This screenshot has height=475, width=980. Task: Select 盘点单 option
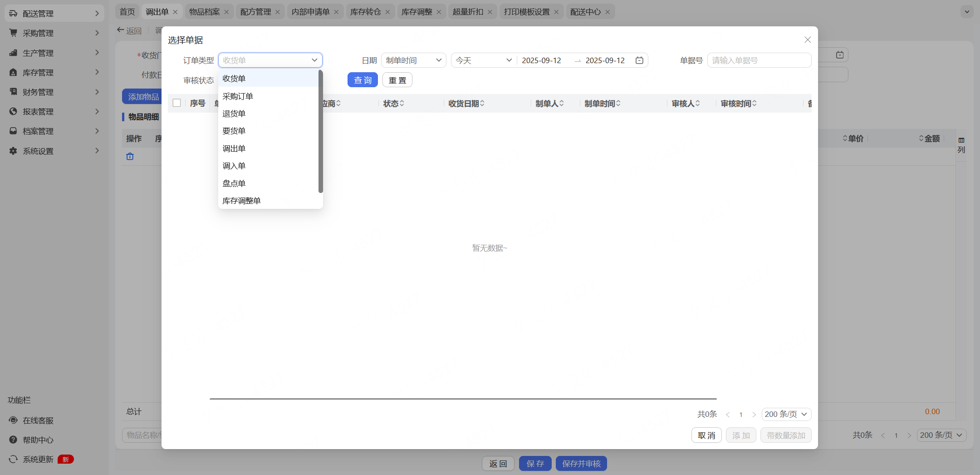tap(269, 183)
